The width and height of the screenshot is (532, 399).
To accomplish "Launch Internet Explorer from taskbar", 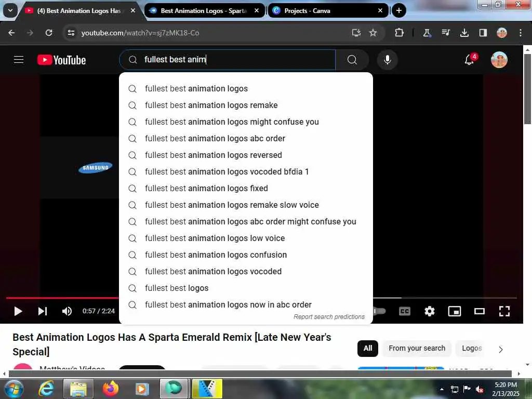I will [x=46, y=389].
